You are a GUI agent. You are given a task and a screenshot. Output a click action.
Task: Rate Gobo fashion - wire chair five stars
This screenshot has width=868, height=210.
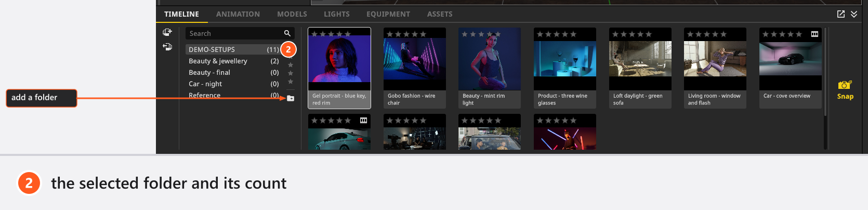click(x=423, y=34)
